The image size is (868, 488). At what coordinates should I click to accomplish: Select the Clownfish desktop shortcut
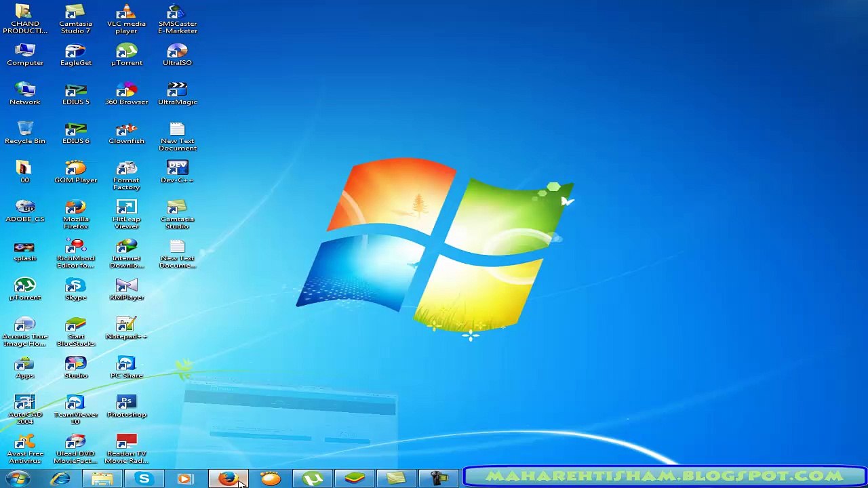pyautogui.click(x=126, y=133)
